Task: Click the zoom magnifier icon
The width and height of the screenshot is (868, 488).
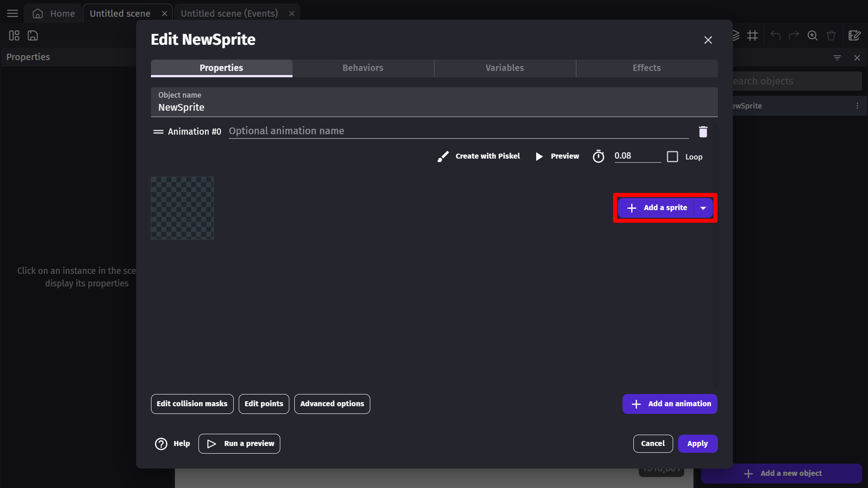Action: point(812,36)
